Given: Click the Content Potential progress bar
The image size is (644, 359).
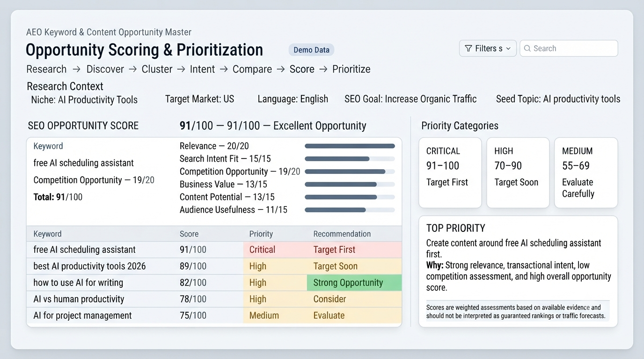Looking at the screenshot, I should (350, 197).
